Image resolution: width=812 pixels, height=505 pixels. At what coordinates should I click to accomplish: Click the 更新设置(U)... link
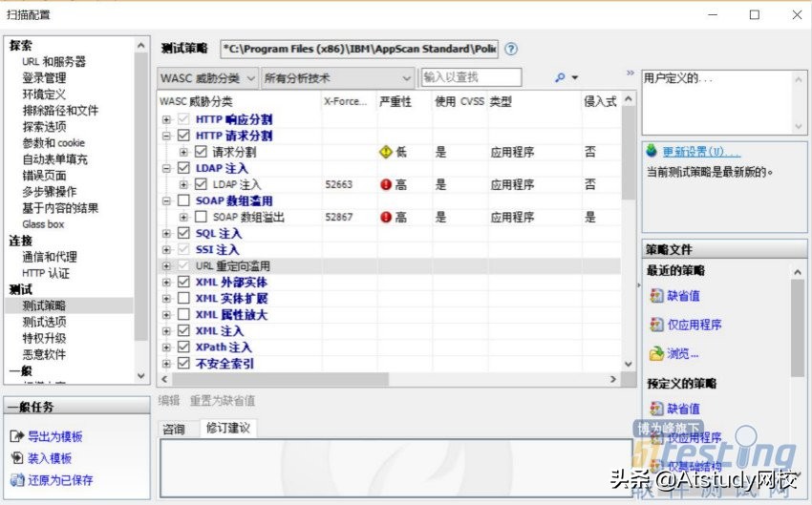click(x=702, y=152)
